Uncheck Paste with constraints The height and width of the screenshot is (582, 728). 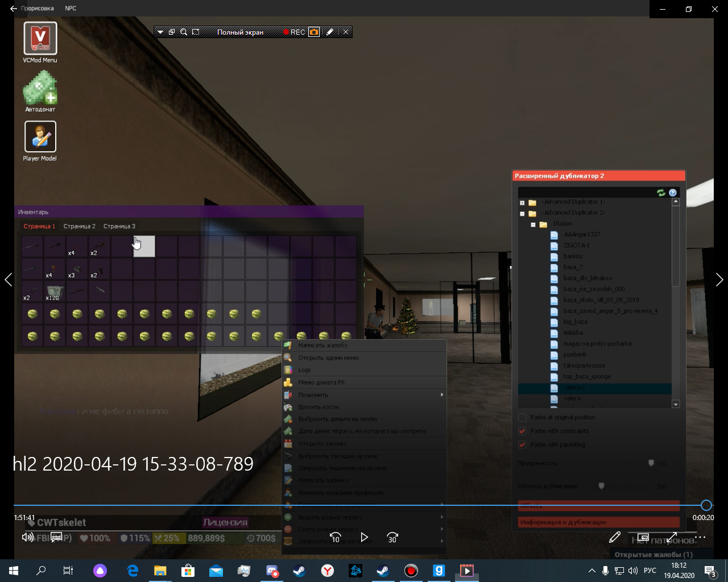522,431
